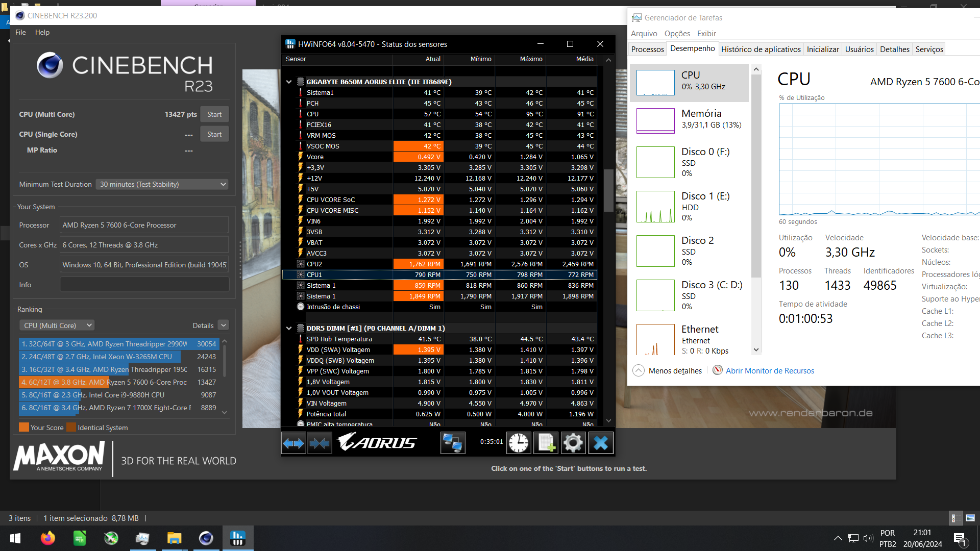Switch to the Detalhes tab
Screen dimensions: 980x551
click(x=894, y=49)
